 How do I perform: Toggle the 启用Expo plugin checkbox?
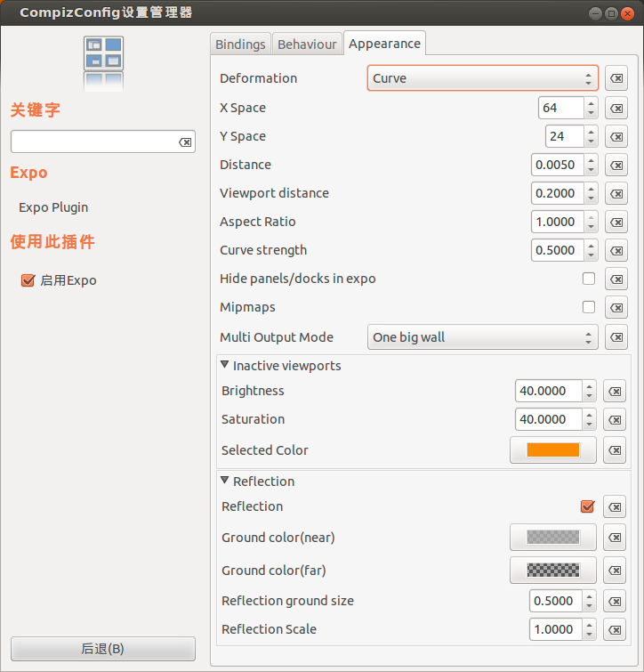click(28, 280)
